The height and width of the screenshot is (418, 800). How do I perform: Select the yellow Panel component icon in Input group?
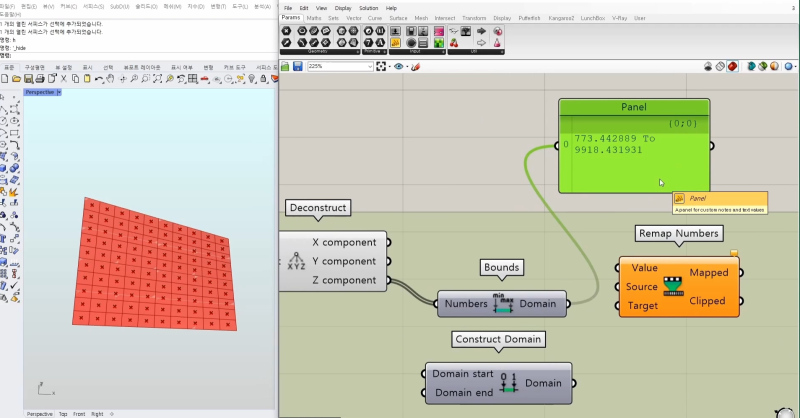coord(395,43)
